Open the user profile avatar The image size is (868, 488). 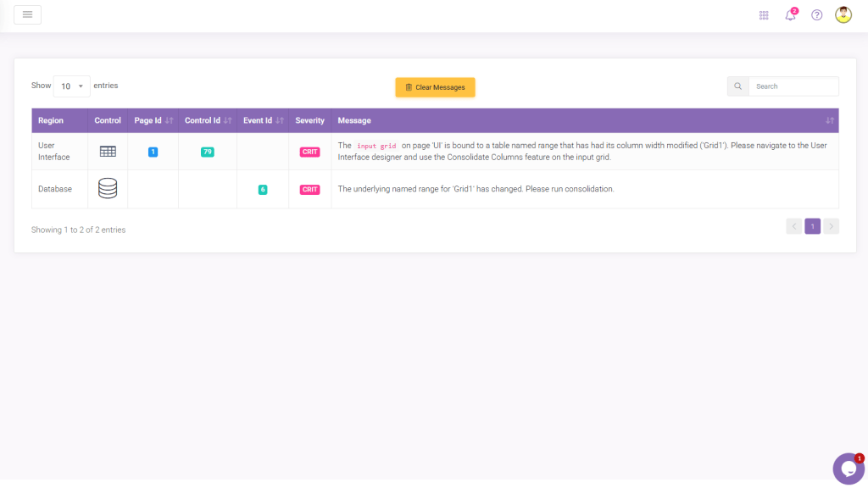pyautogui.click(x=843, y=14)
